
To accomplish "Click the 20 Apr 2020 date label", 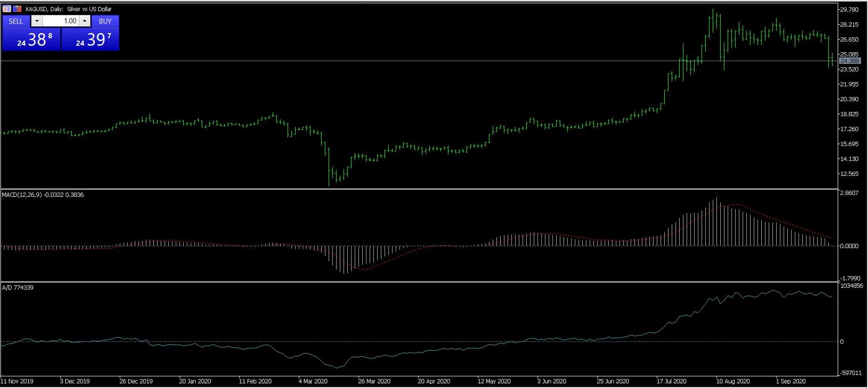I will coord(434,381).
